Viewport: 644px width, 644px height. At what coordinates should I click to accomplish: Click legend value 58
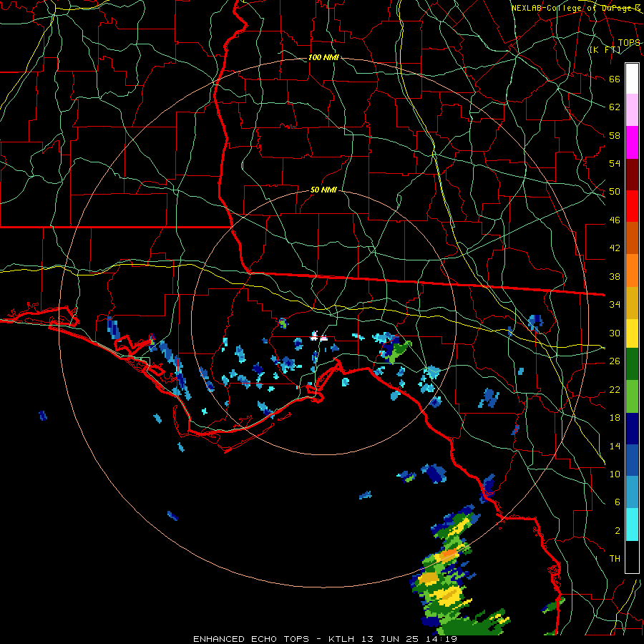[615, 135]
